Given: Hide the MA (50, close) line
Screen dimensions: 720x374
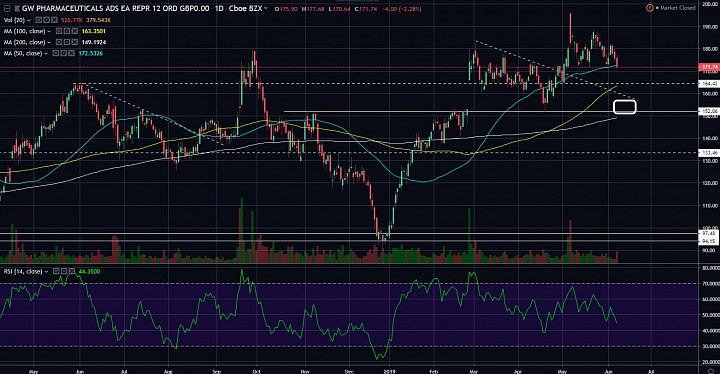Looking at the screenshot, I should pyautogui.click(x=56, y=53).
